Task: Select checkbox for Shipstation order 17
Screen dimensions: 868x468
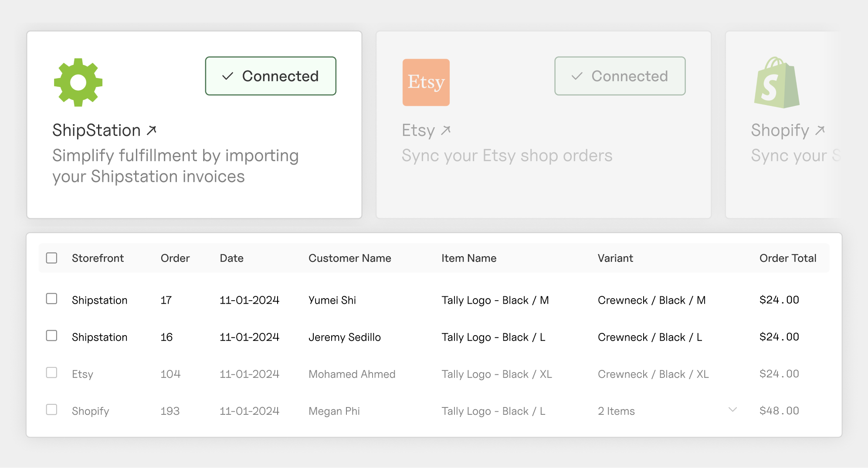Action: coord(52,298)
